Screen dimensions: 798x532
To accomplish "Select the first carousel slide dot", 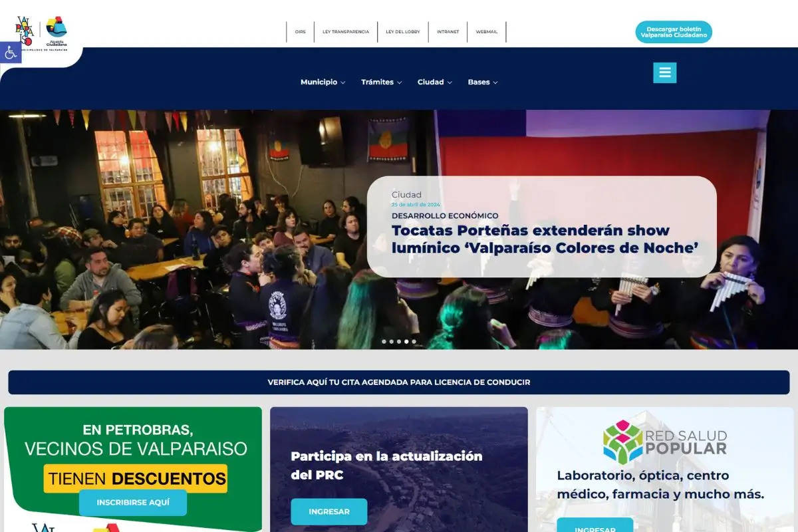I will tap(384, 342).
